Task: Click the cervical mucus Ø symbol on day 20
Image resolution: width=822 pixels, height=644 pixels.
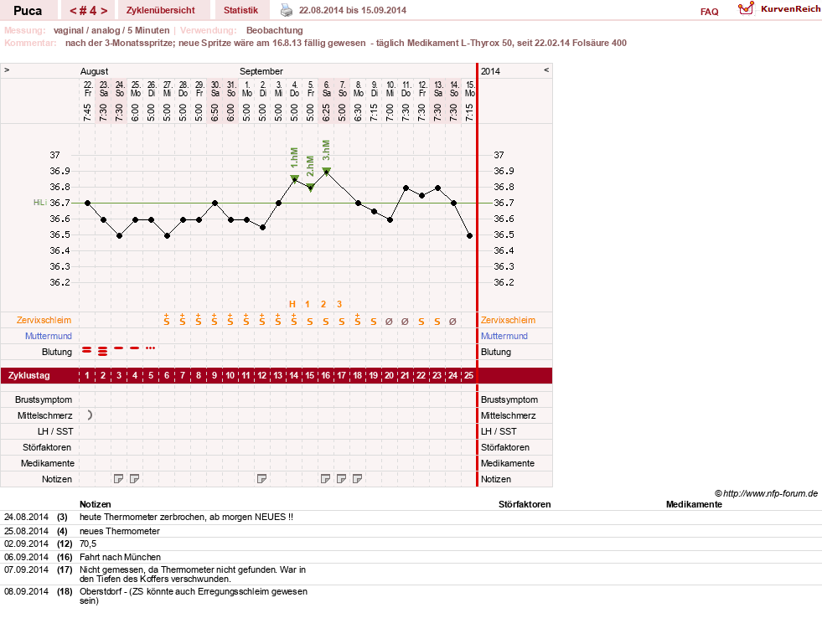Action: pos(389,322)
